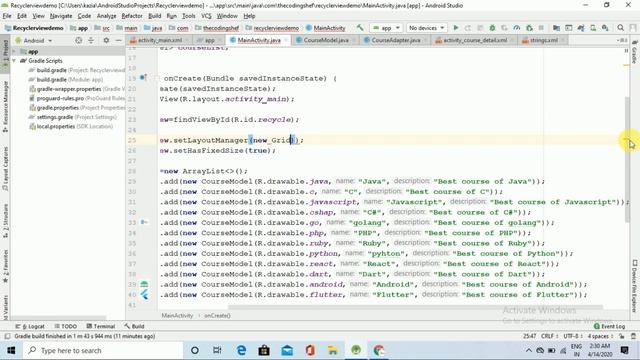Click the thecodingshef breadcrumb
This screenshot has width=640, height=360.
[x=217, y=28]
